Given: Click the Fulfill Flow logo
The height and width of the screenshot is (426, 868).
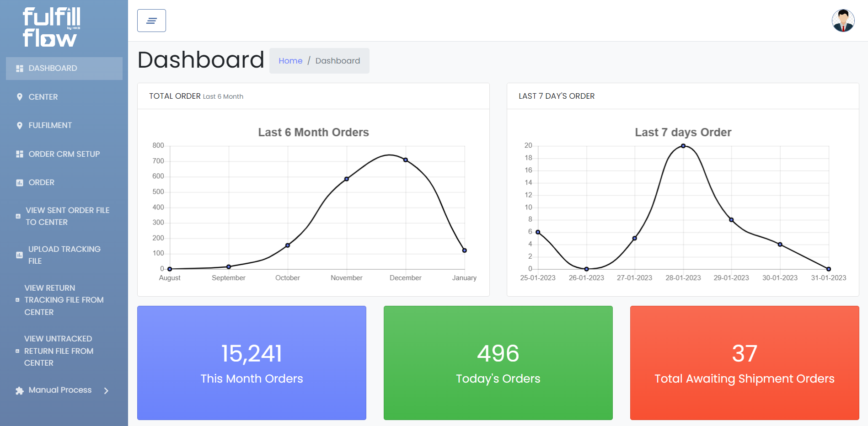Looking at the screenshot, I should tap(52, 27).
